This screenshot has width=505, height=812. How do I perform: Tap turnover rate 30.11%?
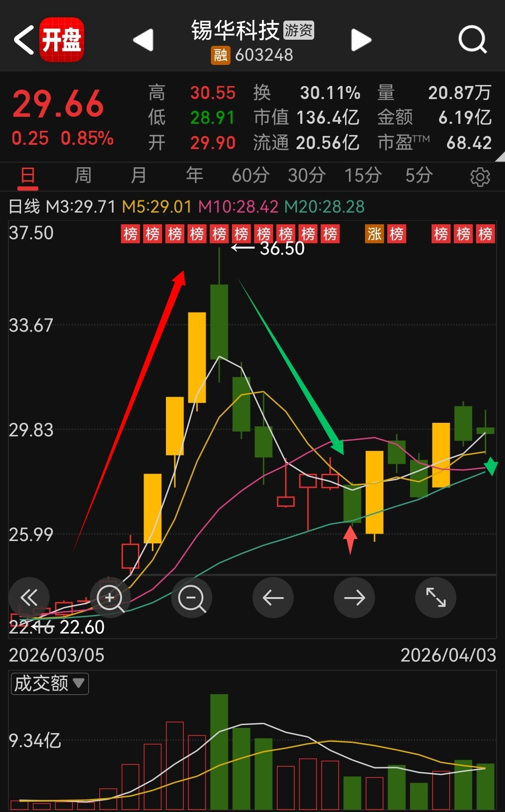click(330, 93)
